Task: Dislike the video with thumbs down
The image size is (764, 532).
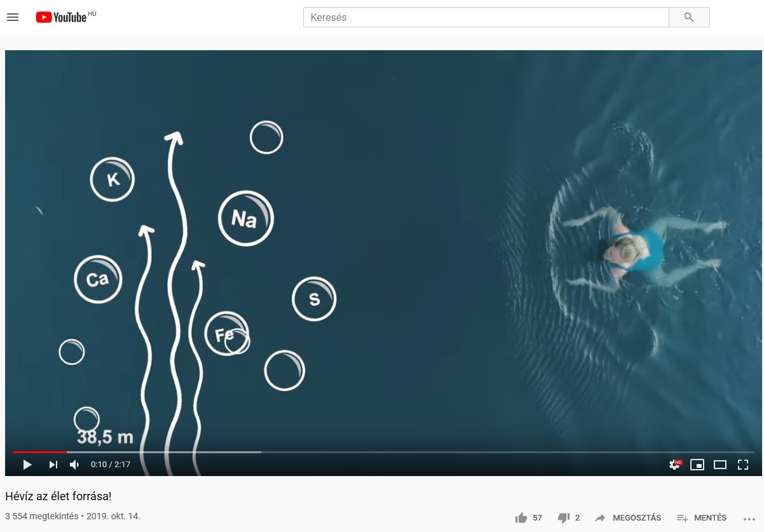Action: [569, 518]
